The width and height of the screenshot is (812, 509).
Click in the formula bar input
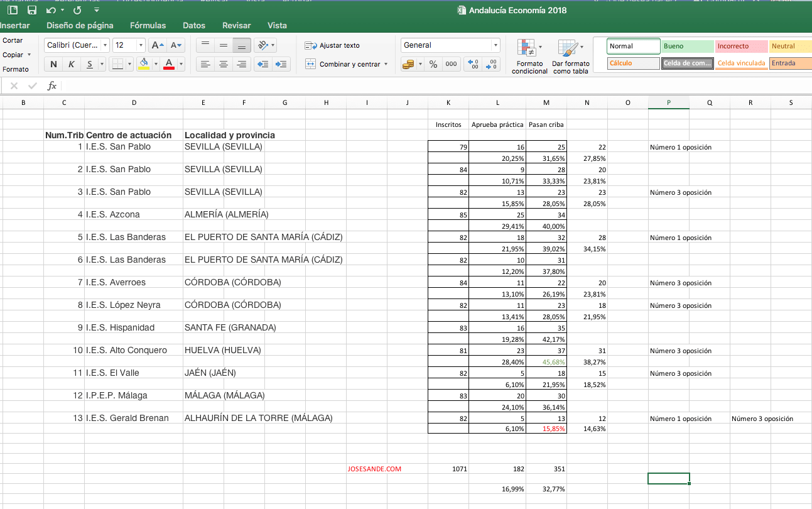click(x=436, y=86)
